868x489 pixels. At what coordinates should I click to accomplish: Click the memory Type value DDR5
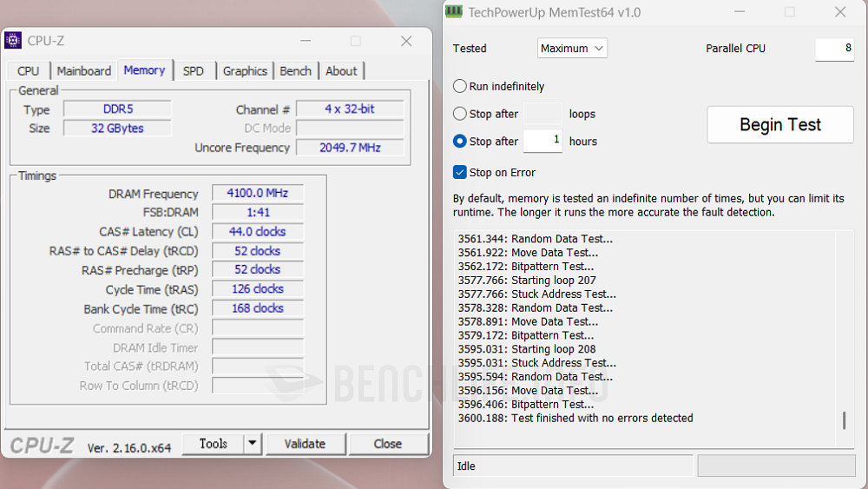[x=117, y=109]
